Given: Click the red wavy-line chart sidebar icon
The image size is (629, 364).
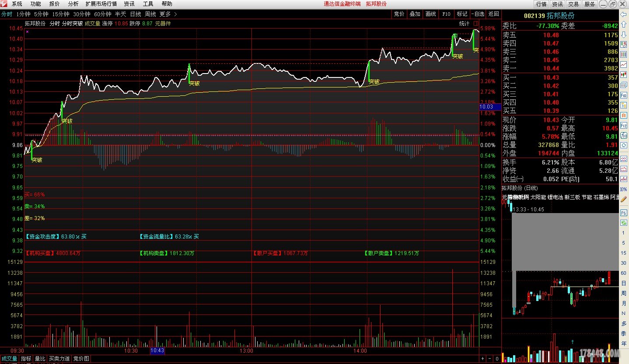Looking at the screenshot, I should click(624, 158).
